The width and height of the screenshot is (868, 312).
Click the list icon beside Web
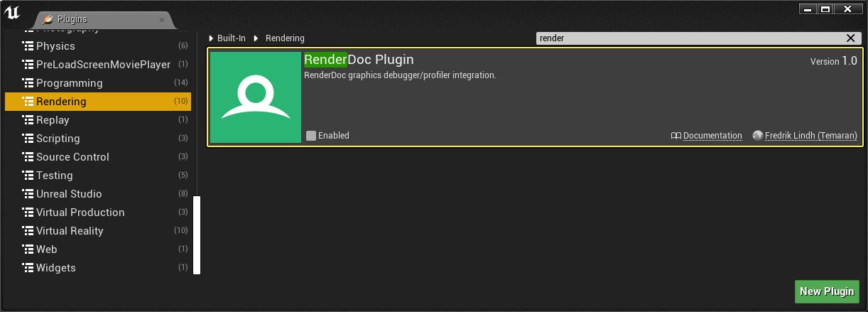coord(28,249)
